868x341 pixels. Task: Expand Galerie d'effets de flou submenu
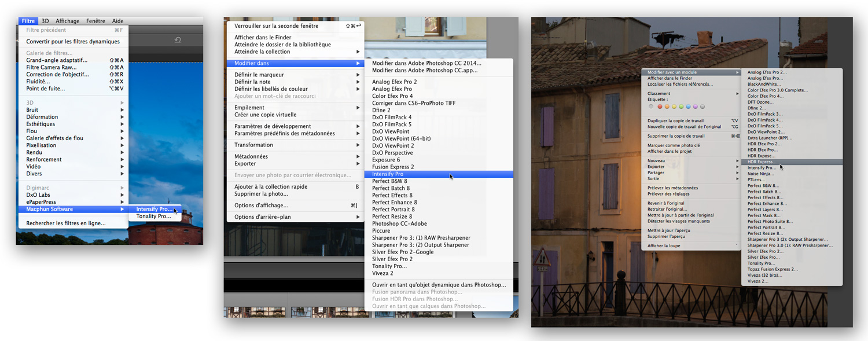[73, 138]
